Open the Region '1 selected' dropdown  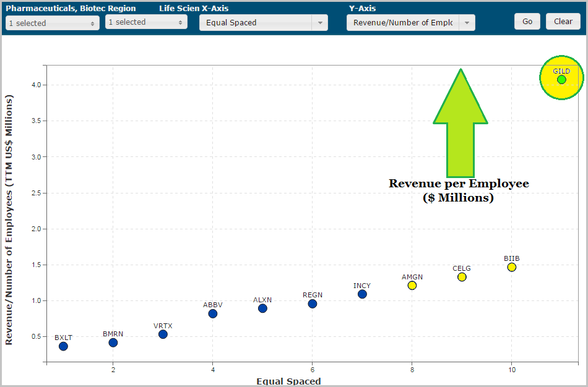point(146,22)
